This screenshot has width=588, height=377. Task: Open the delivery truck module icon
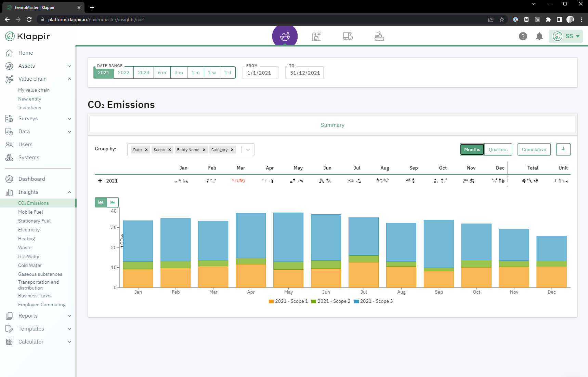click(348, 36)
